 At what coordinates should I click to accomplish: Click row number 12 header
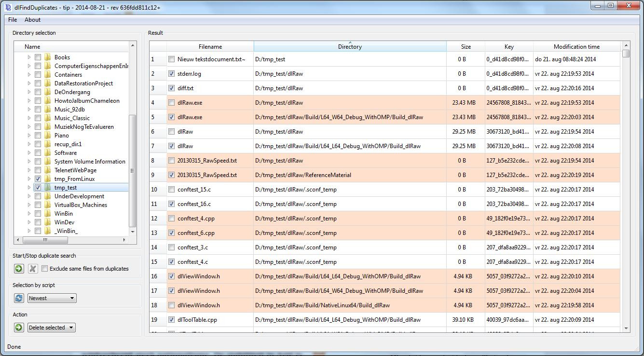(x=158, y=219)
